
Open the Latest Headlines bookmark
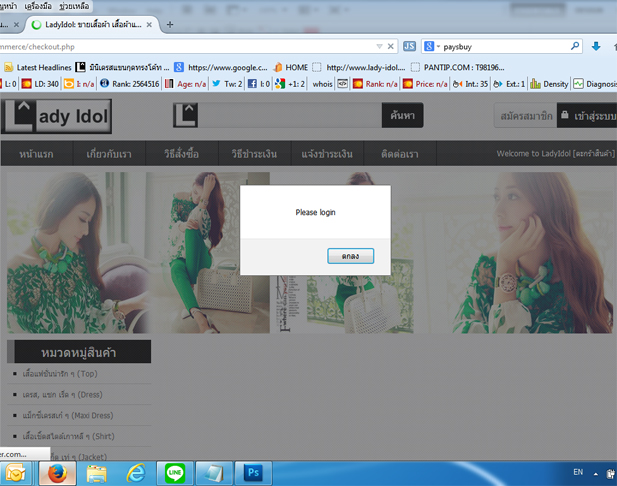click(x=38, y=67)
